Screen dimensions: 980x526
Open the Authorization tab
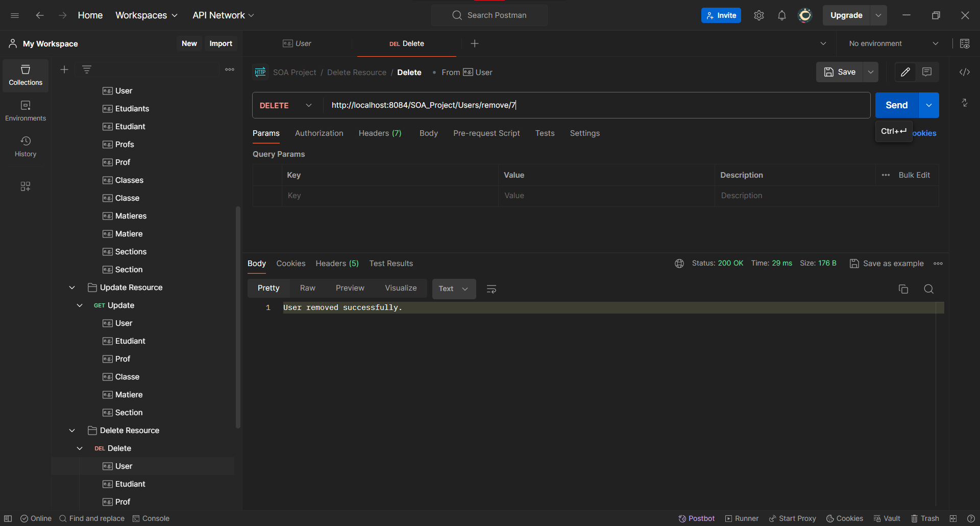pos(319,133)
